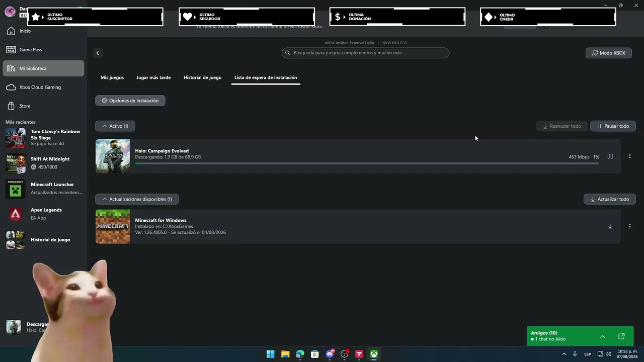Image resolution: width=644 pixels, height=362 pixels.
Task: Pause all downloads with Pausar todo
Action: (613, 126)
